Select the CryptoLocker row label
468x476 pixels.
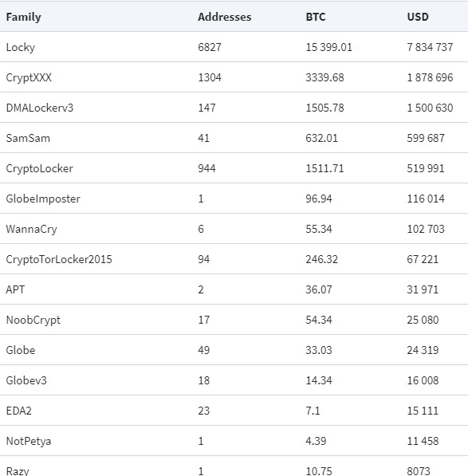click(x=39, y=168)
